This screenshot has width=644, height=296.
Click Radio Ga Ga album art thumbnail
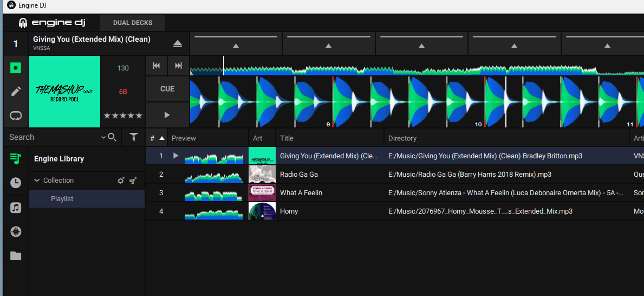point(262,175)
